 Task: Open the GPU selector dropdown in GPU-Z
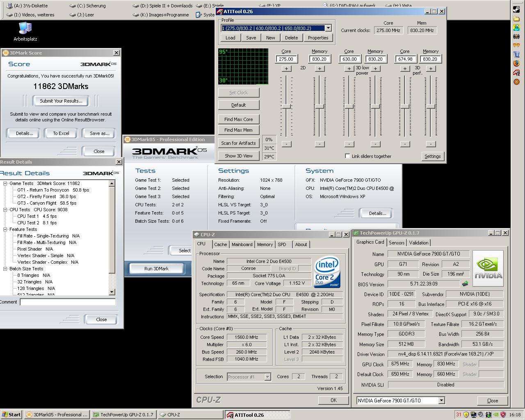[x=442, y=400]
